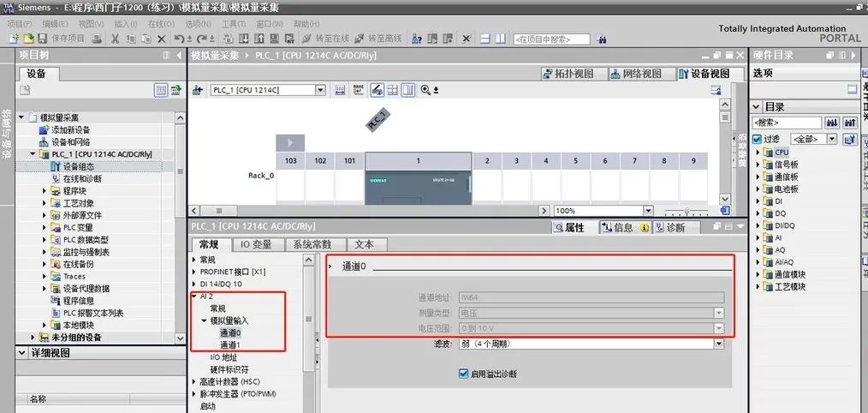Click the cut scissors icon
The height and width of the screenshot is (413, 868).
pos(116,39)
